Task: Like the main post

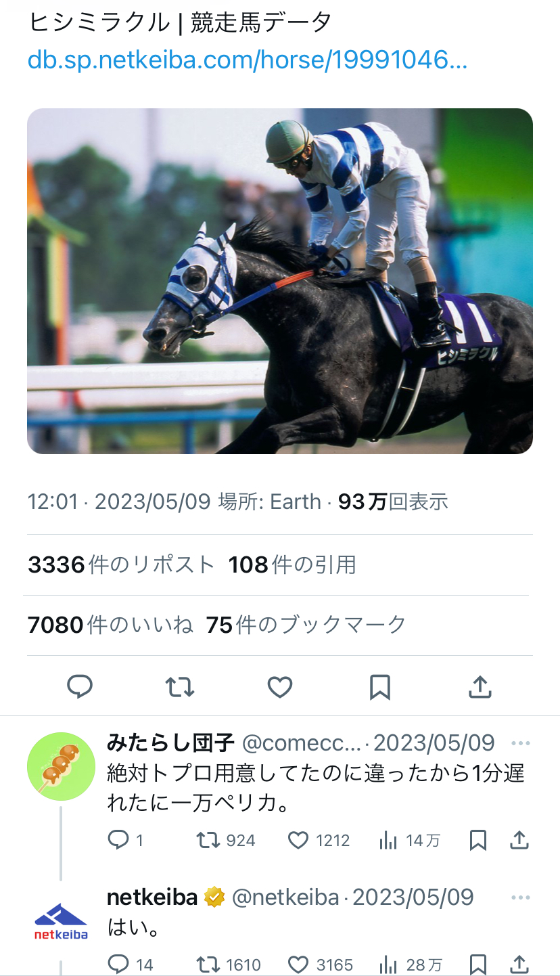Action: (280, 687)
